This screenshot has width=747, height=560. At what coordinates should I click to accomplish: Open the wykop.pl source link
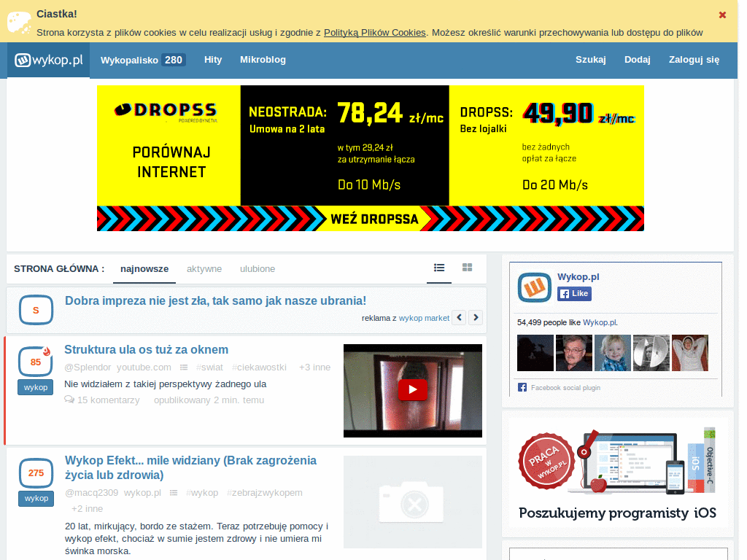pyautogui.click(x=142, y=492)
